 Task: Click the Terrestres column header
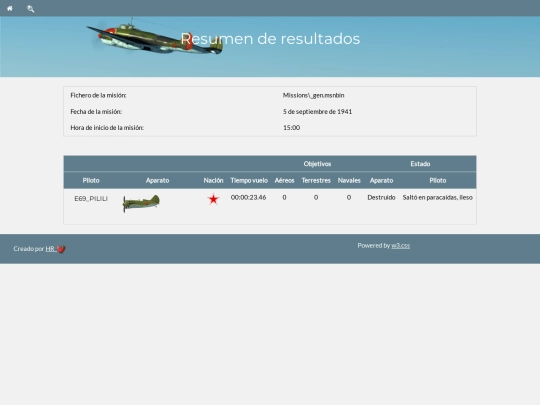(x=316, y=180)
